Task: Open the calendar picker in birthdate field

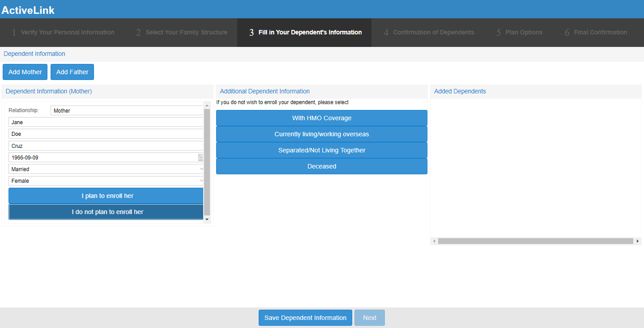Action: tap(200, 158)
